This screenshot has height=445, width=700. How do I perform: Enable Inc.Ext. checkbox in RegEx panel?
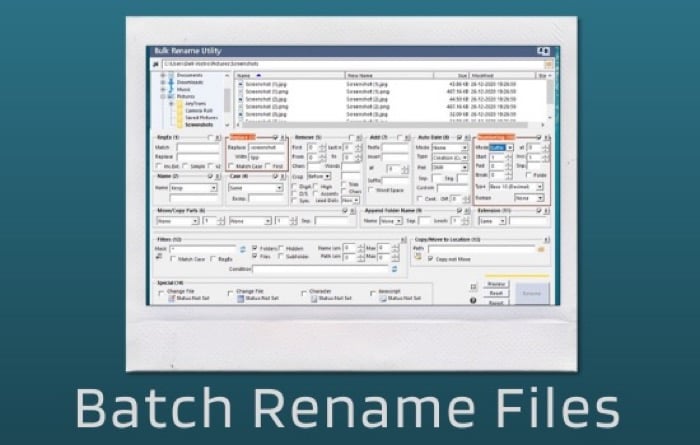coord(158,166)
